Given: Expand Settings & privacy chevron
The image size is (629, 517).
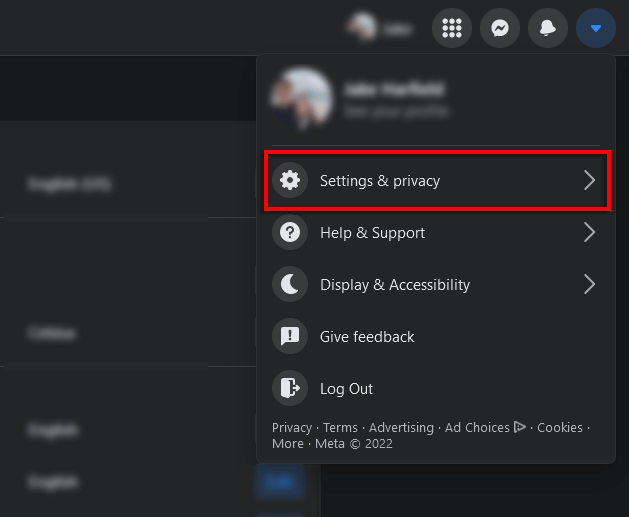Looking at the screenshot, I should pyautogui.click(x=589, y=181).
